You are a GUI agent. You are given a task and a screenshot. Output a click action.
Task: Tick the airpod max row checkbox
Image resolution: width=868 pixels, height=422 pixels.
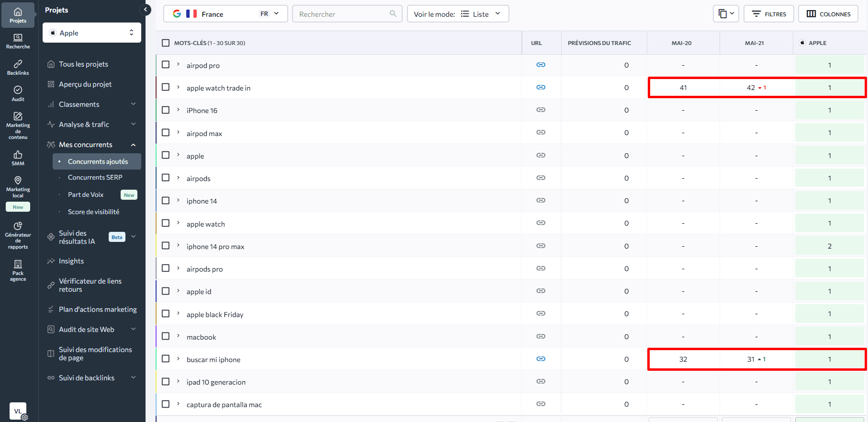tap(166, 132)
